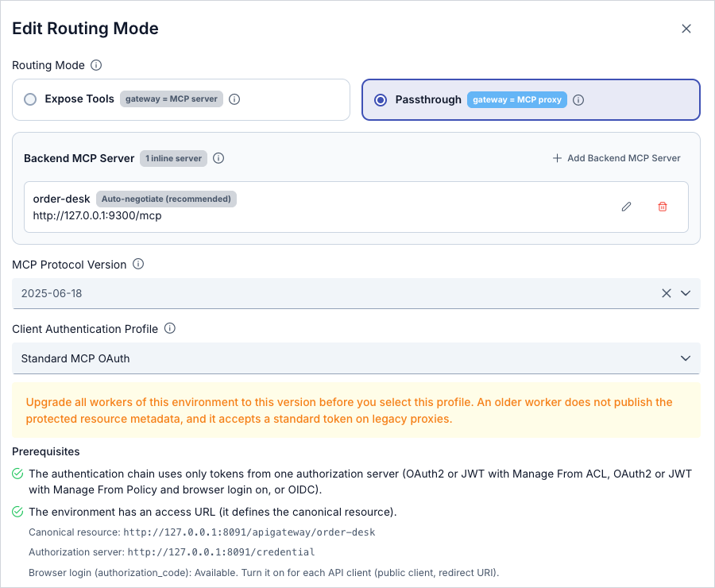The height and width of the screenshot is (588, 715).
Task: Click the Backend MCP Server heading
Action: (79, 158)
